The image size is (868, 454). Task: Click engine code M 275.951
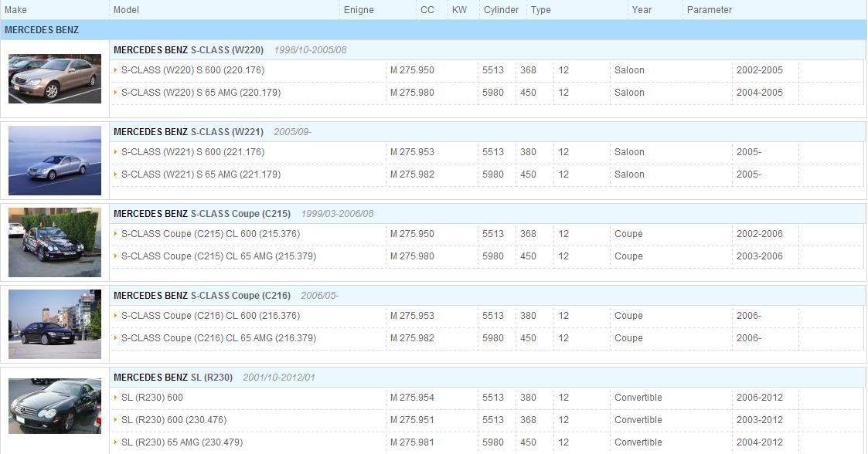coord(412,420)
